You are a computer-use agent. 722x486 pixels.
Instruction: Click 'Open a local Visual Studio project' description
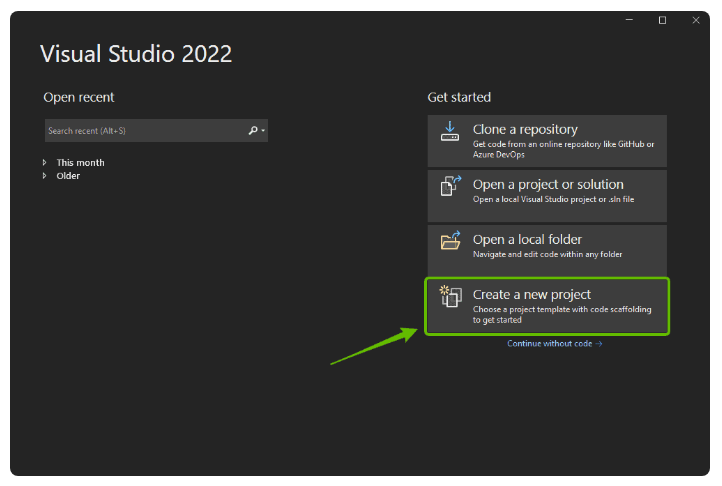pos(553,199)
